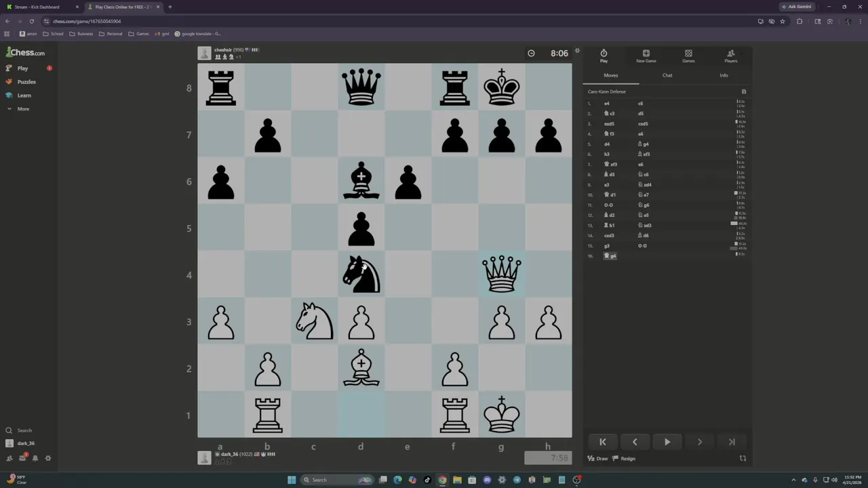Show hidden system tray icons
The image size is (868, 488).
tap(793, 480)
